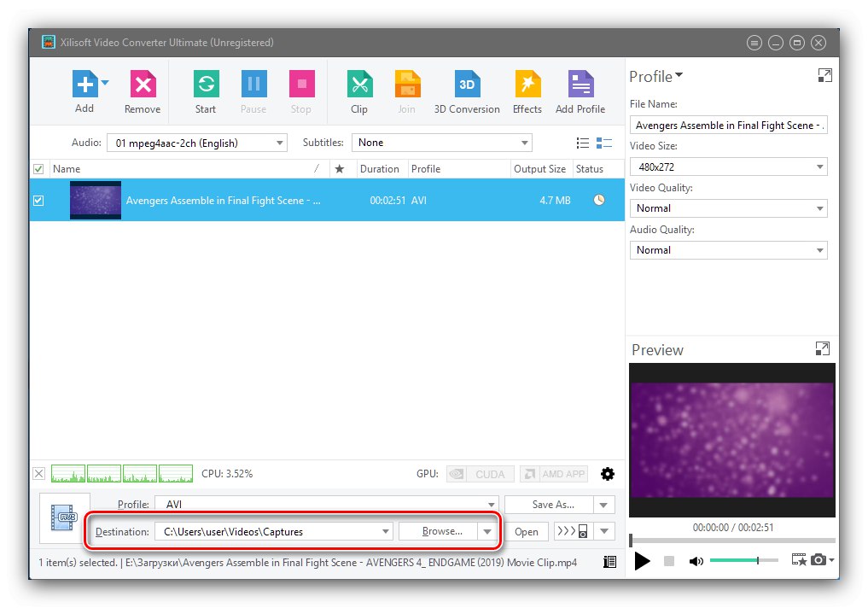
Task: Expand the Preview panel with corner icon
Action: (x=823, y=348)
